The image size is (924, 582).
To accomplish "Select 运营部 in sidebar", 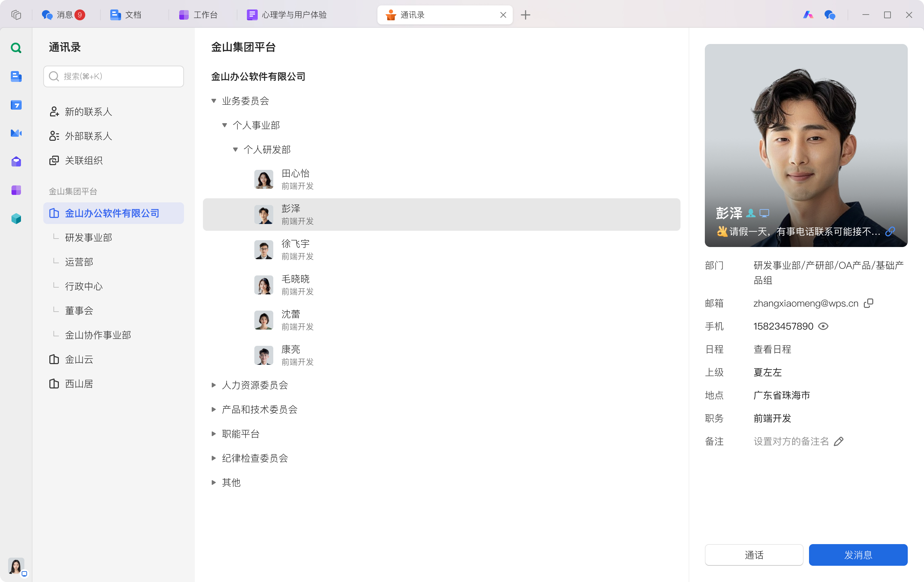I will pos(113,262).
